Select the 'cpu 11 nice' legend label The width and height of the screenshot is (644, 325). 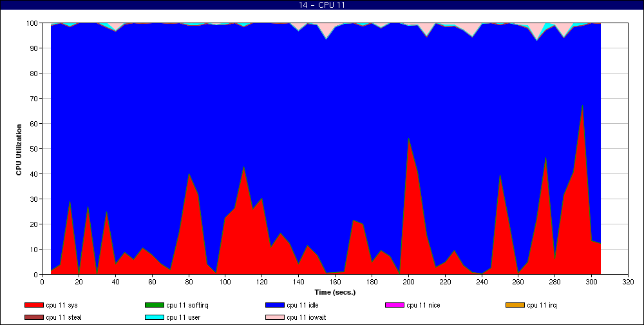point(423,305)
